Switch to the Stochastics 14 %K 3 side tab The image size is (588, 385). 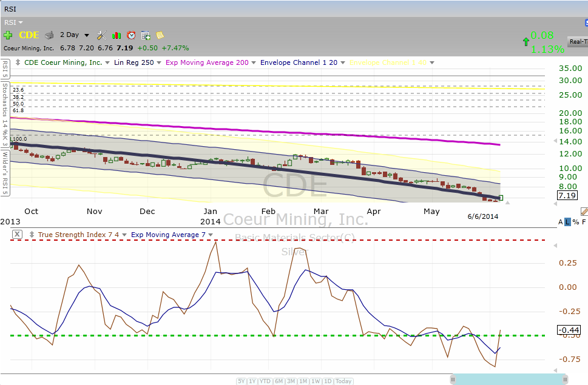[x=5, y=115]
